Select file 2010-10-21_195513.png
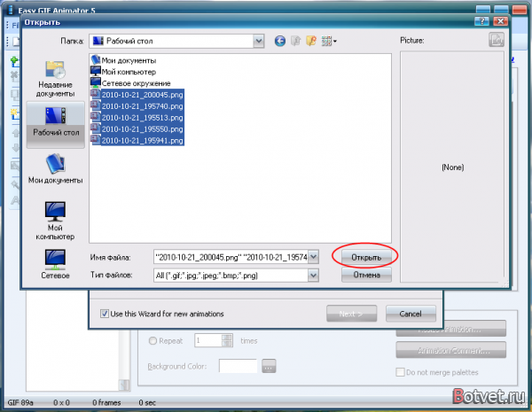This screenshot has width=532, height=412. coord(142,117)
